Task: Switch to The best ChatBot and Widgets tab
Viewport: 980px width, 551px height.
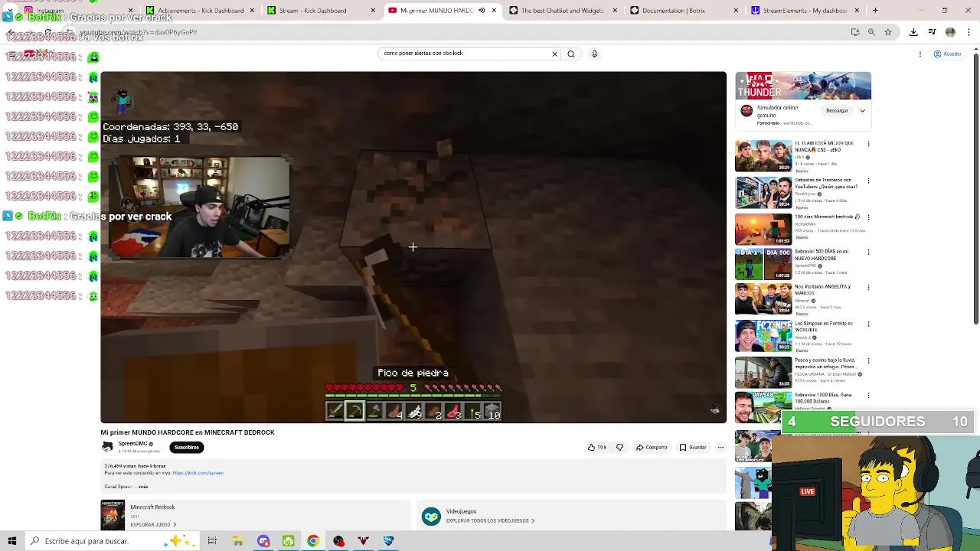Action: pyautogui.click(x=563, y=11)
